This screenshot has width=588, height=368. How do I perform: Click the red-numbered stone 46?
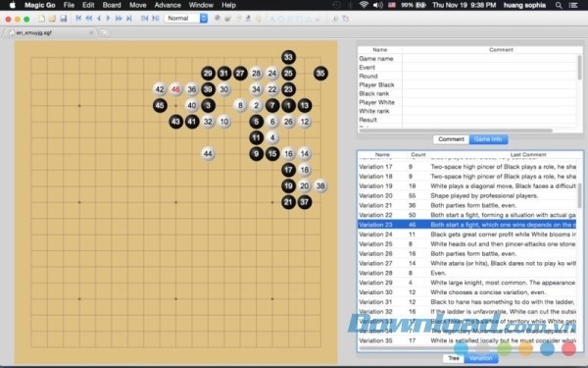pyautogui.click(x=175, y=89)
